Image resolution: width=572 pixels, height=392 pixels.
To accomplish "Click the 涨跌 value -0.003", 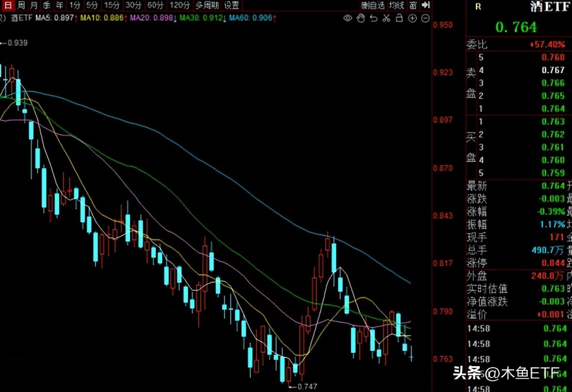I will click(552, 199).
